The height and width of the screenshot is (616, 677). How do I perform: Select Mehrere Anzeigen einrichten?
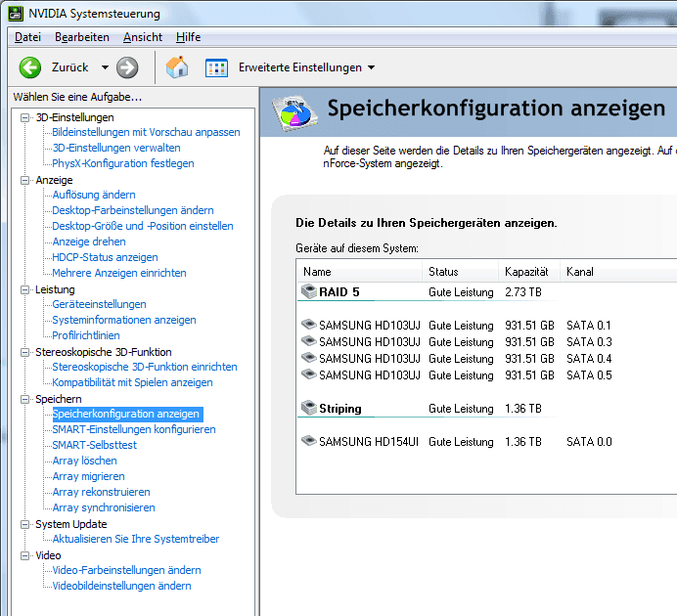coord(119,273)
